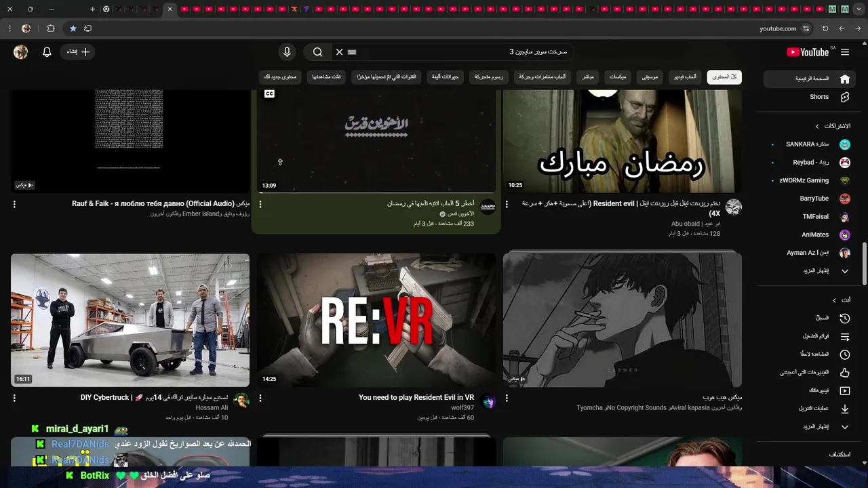This screenshot has height=488, width=868.
Task: Clear the search query with the X
Action: (339, 52)
